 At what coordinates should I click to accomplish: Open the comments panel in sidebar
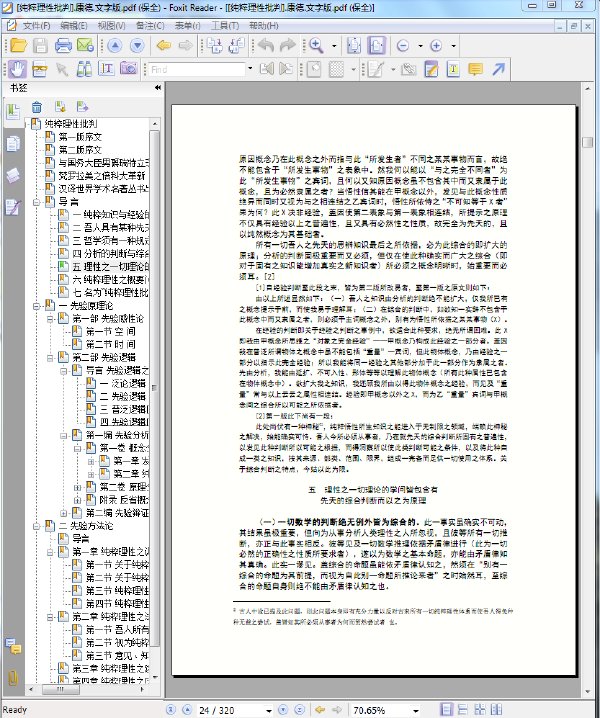coord(13,646)
